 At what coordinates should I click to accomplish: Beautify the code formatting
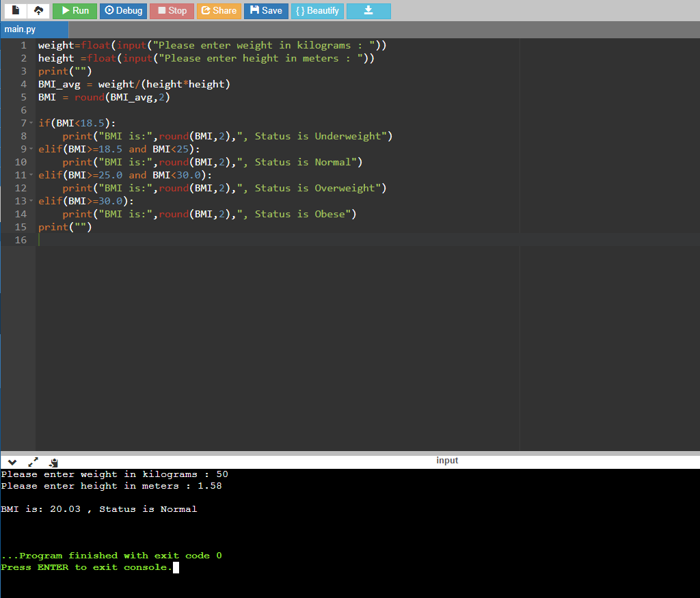pos(317,11)
